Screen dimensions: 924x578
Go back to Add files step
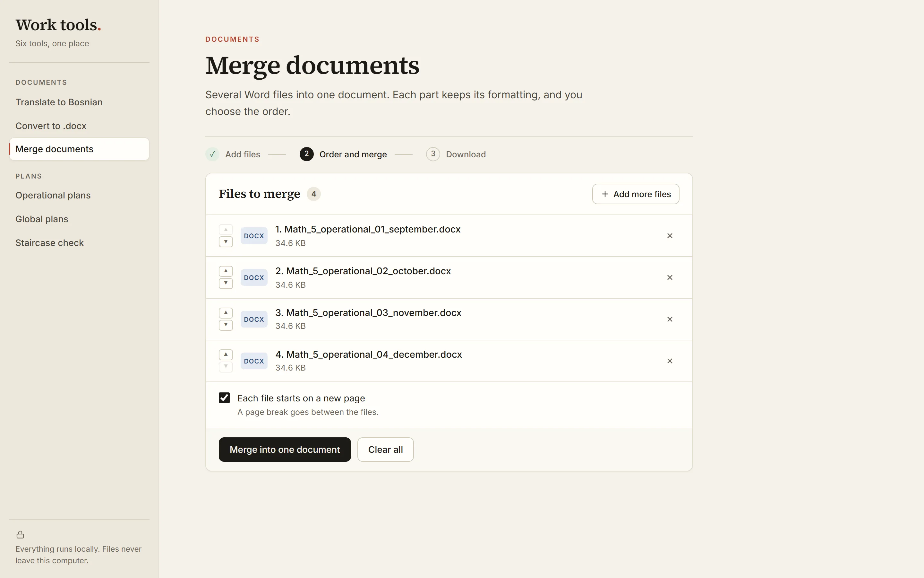point(233,154)
